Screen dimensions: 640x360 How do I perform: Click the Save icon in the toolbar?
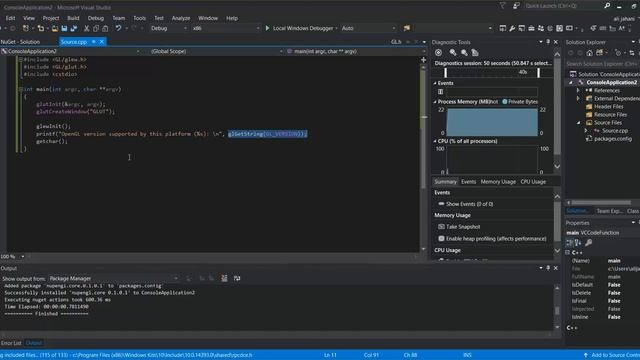(64, 28)
